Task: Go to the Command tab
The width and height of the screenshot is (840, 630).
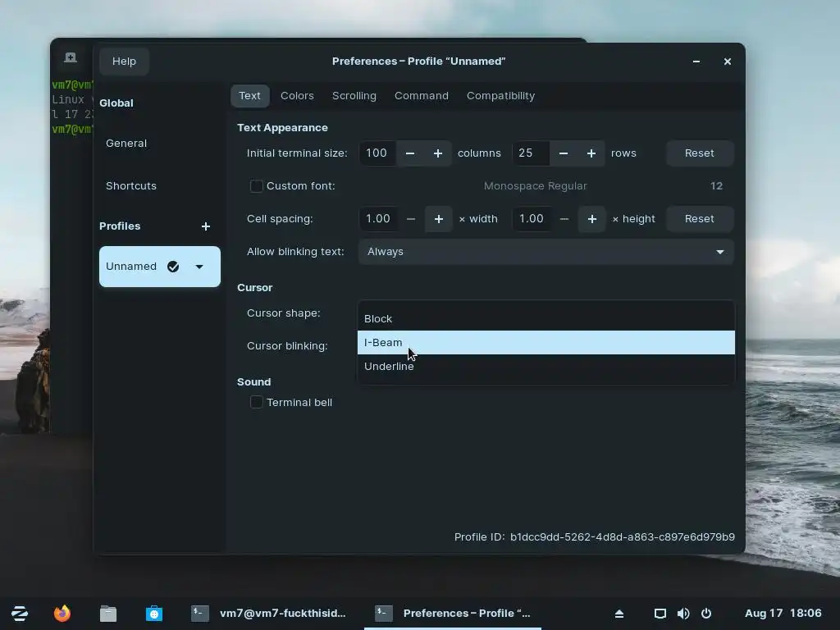Action: coord(421,96)
